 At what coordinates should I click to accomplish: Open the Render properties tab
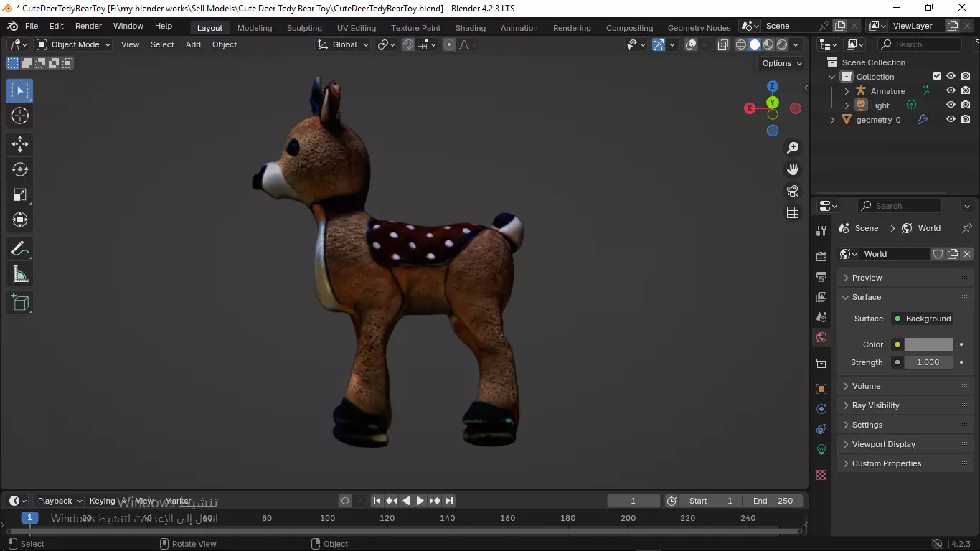pos(821,257)
